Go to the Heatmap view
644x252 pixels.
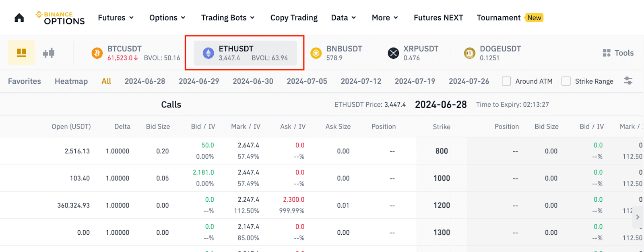click(x=71, y=81)
